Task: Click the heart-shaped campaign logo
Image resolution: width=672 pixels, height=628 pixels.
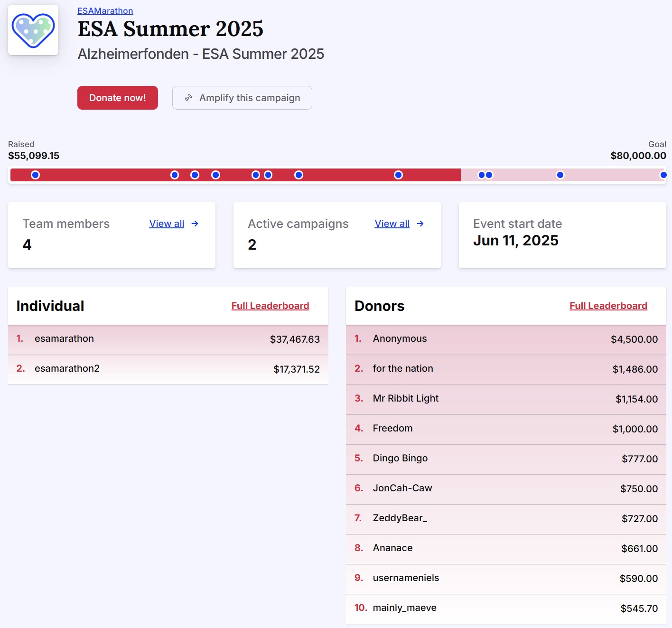Action: click(x=33, y=30)
